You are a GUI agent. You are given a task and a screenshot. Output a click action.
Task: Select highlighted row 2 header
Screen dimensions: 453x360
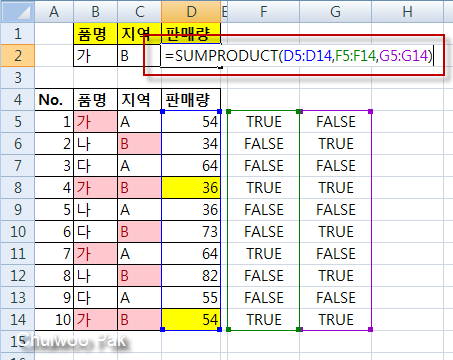click(x=18, y=56)
